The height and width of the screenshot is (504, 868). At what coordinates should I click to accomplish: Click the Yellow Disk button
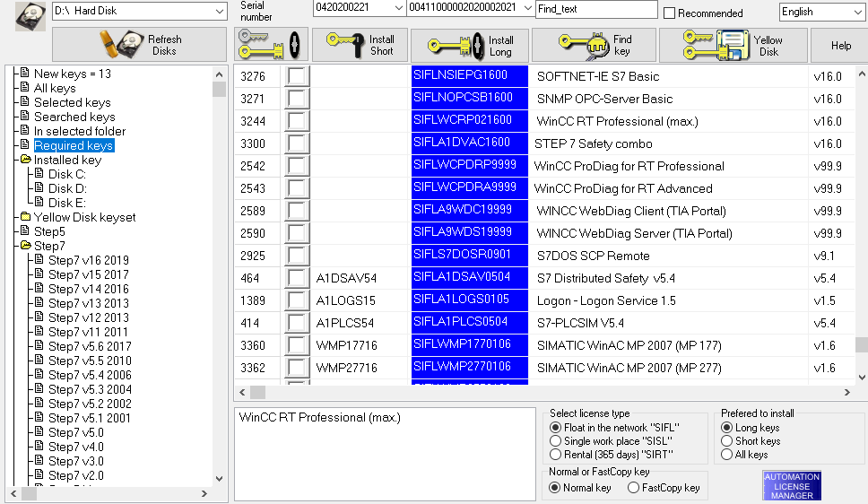[x=733, y=45]
